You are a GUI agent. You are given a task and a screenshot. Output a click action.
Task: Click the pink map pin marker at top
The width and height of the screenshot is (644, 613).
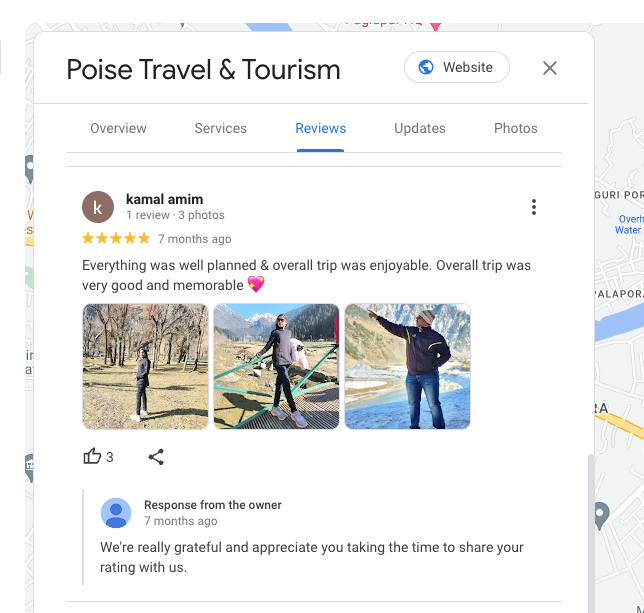(435, 26)
